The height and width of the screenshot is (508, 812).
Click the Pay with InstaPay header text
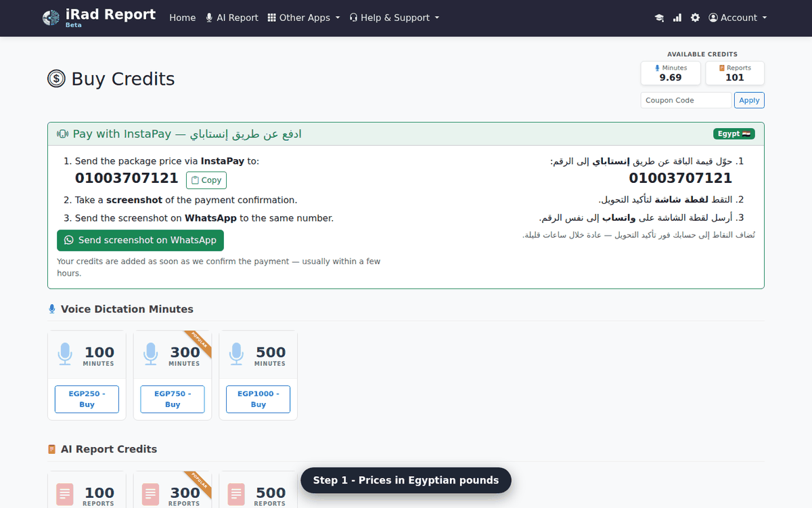pyautogui.click(x=187, y=134)
